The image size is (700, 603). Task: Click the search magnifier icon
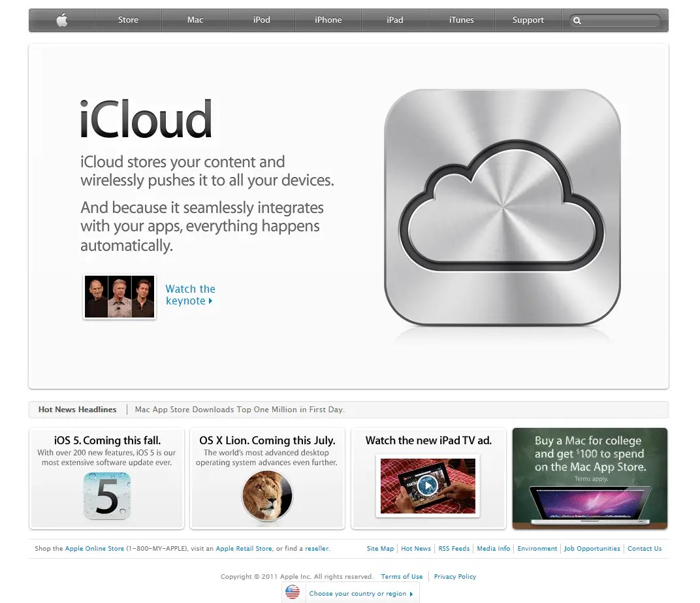point(577,20)
